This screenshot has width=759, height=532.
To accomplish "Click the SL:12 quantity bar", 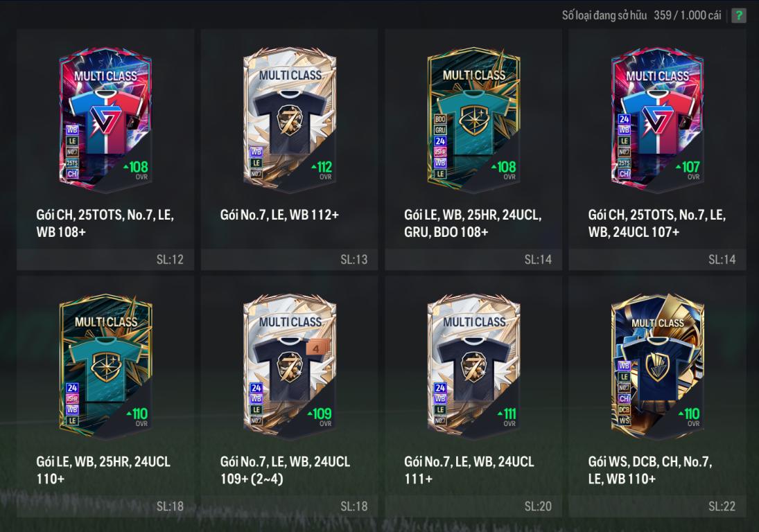I will (x=105, y=260).
